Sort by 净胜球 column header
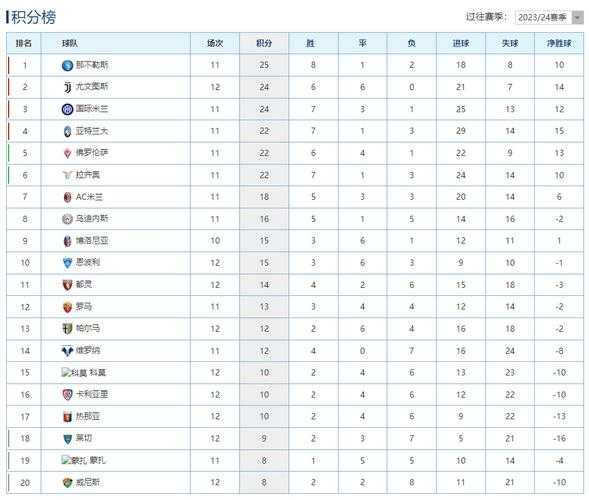The width and height of the screenshot is (589, 500). click(x=559, y=43)
